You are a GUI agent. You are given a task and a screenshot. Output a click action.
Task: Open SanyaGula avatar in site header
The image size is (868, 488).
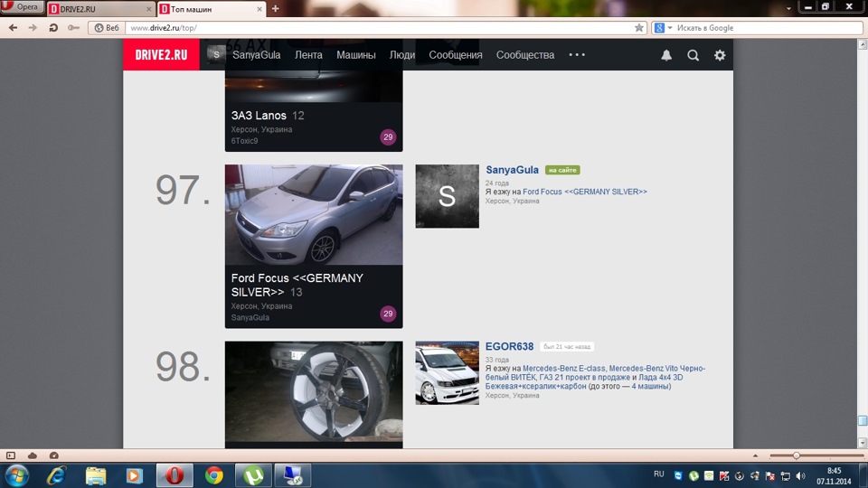coord(216,54)
